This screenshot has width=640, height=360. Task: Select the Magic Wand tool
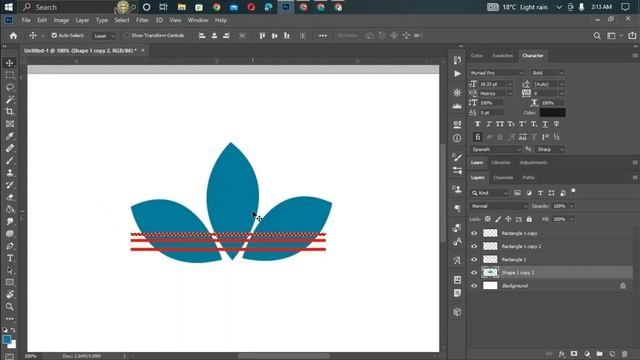click(10, 100)
